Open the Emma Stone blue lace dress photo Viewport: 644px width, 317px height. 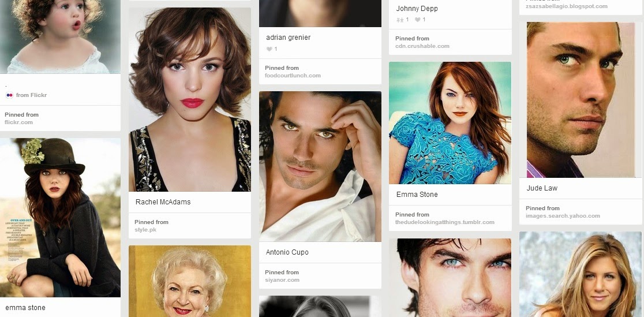(x=450, y=123)
